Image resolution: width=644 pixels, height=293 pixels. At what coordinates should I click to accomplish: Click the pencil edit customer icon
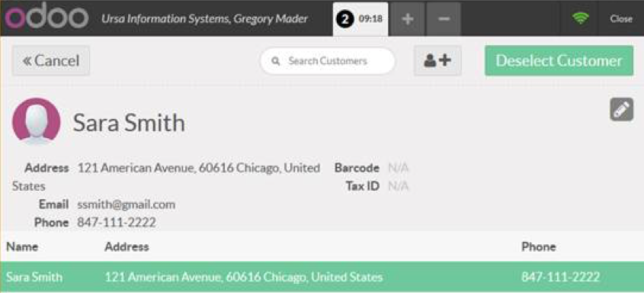[x=621, y=110]
